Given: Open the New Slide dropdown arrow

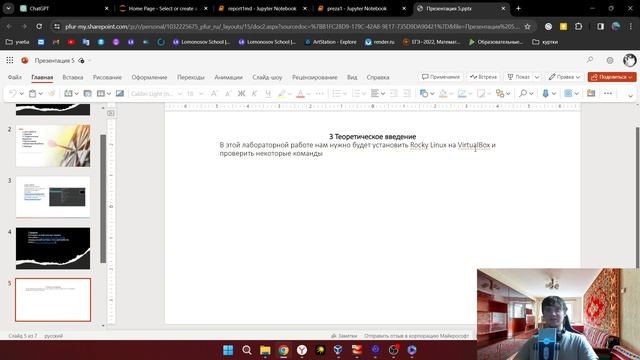Looking at the screenshot, I should pos(76,93).
